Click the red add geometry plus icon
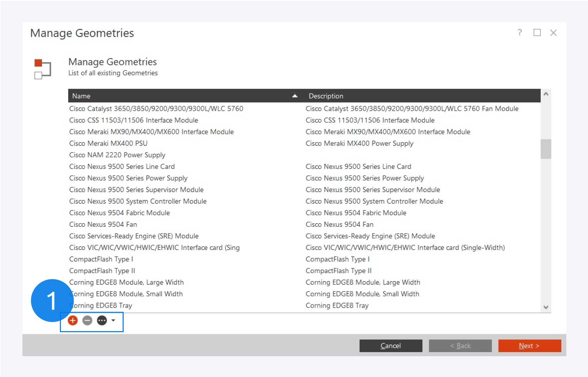Image resolution: width=588 pixels, height=377 pixels. pyautogui.click(x=73, y=320)
